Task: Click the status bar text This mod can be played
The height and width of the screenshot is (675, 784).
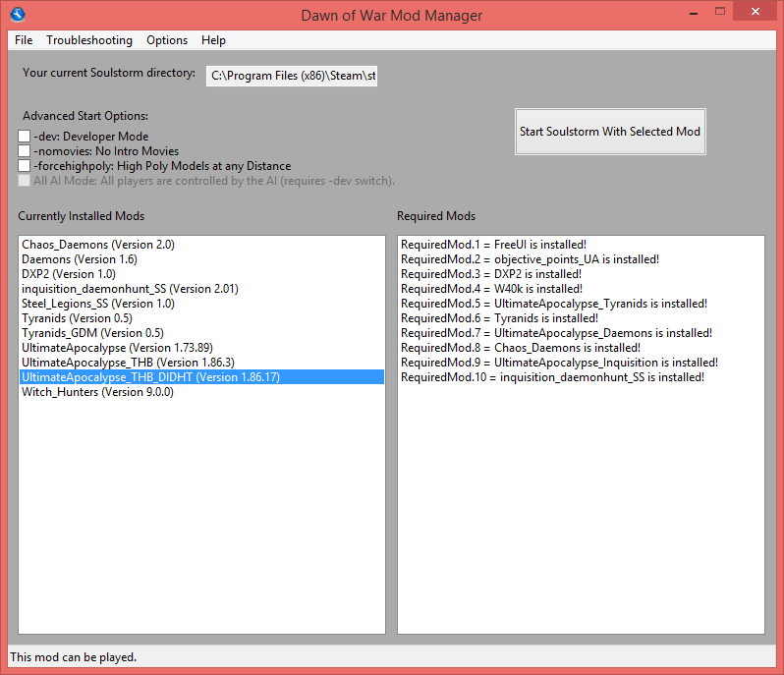Action: click(73, 657)
